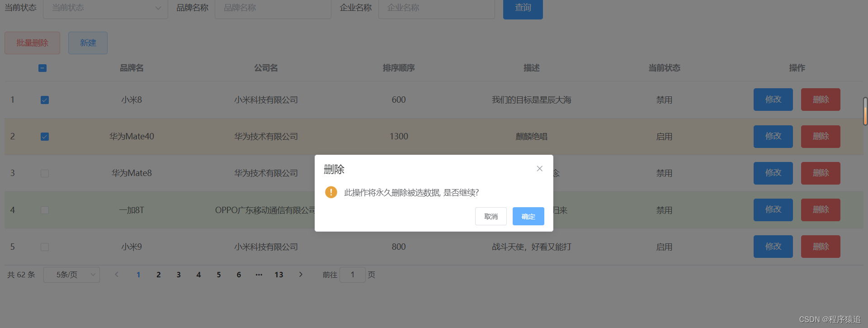Click the sort order value 1300

pyautogui.click(x=399, y=137)
